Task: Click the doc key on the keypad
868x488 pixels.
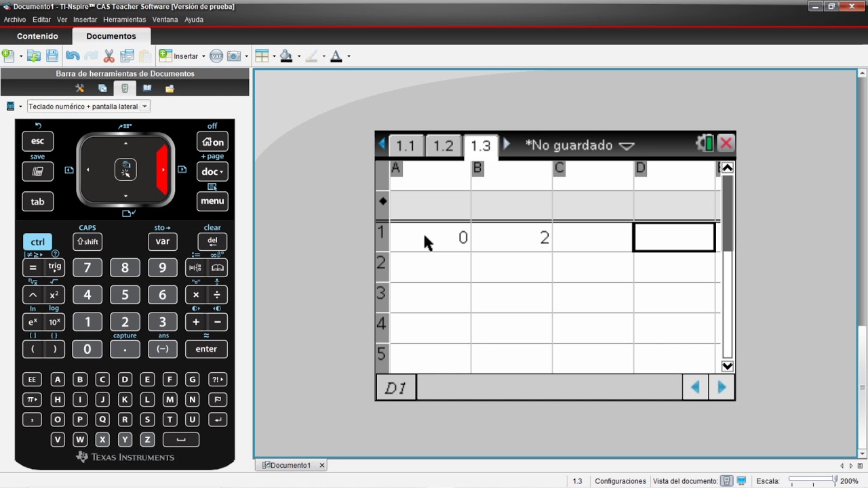Action: [212, 171]
